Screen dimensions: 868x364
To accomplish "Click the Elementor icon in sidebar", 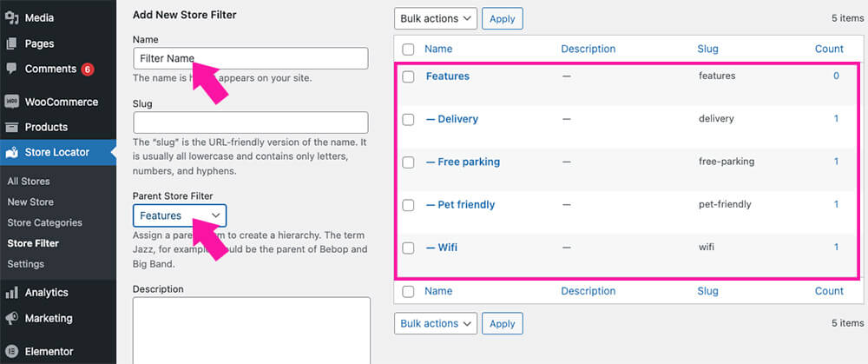I will coord(12,352).
